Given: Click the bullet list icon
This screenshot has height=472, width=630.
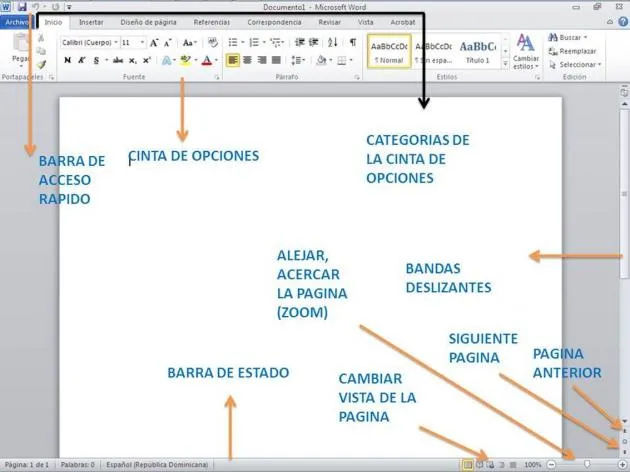Looking at the screenshot, I should pyautogui.click(x=233, y=42).
